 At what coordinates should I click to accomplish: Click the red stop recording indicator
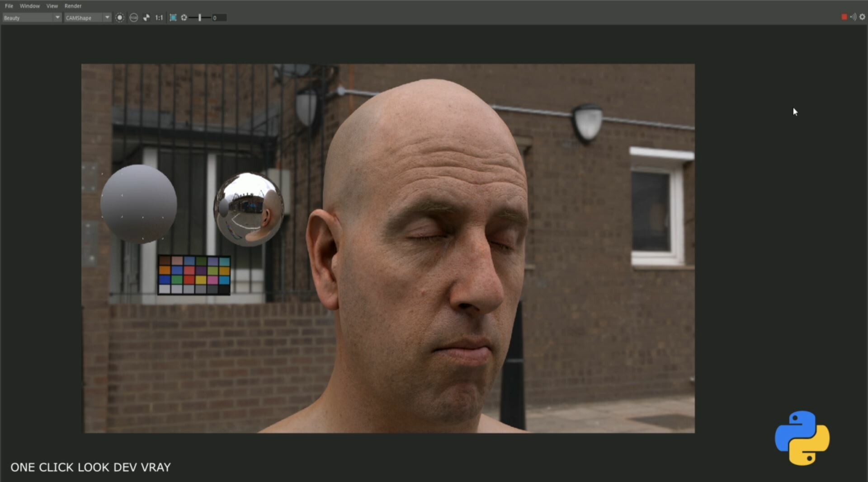[x=844, y=17]
